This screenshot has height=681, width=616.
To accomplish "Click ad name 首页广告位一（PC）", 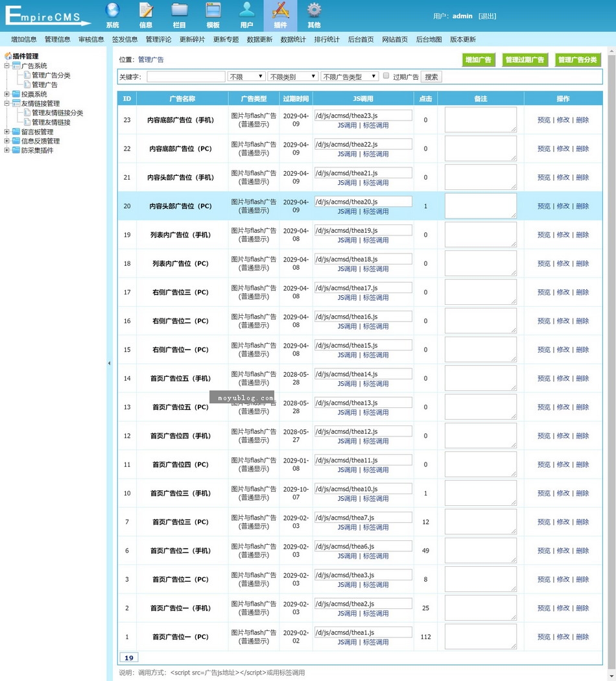I will [181, 637].
